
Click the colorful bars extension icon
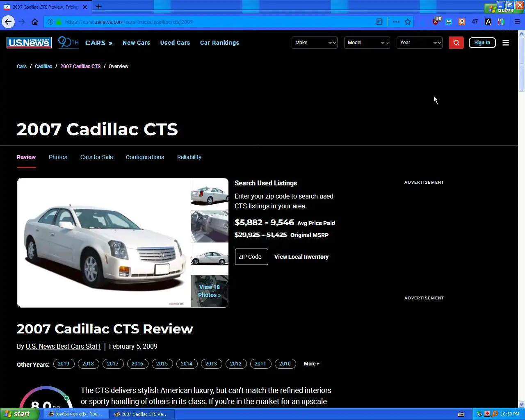501,22
